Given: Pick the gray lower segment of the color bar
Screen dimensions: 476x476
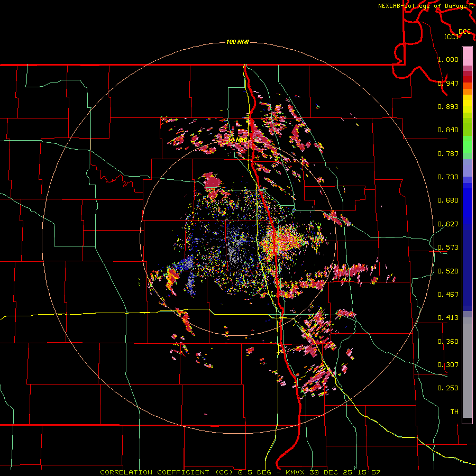Looking at the screenshot, I should tap(467, 368).
